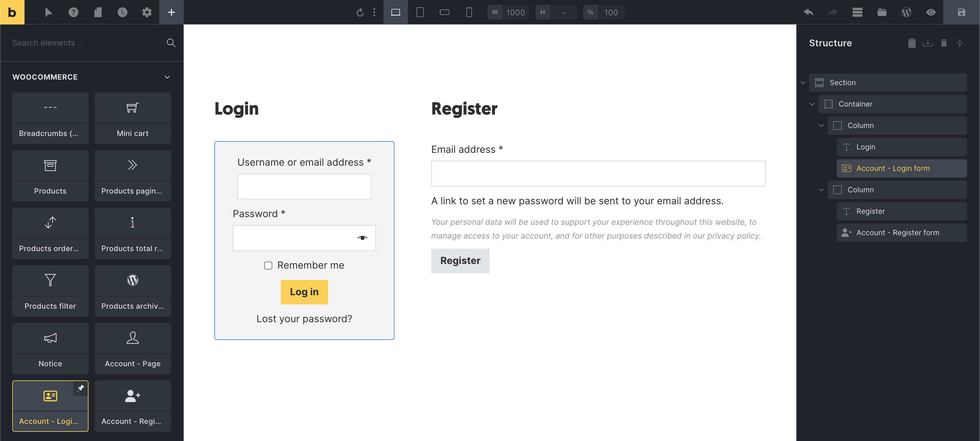
Task: Collapse the Container tree node
Action: 812,104
